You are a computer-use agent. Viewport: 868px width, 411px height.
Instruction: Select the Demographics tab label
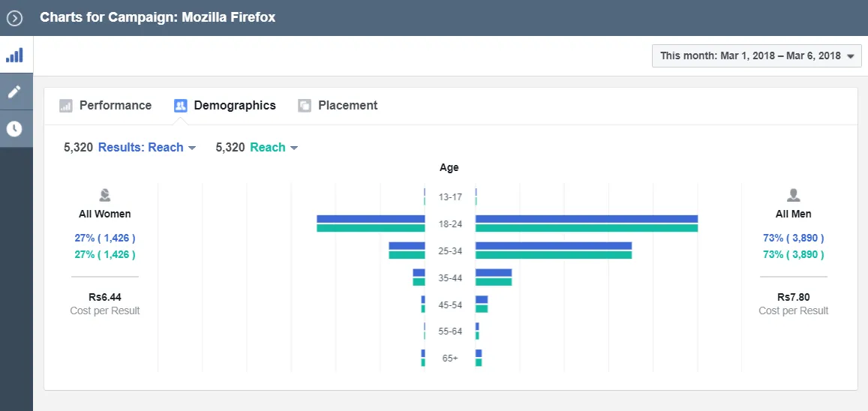[x=235, y=106]
